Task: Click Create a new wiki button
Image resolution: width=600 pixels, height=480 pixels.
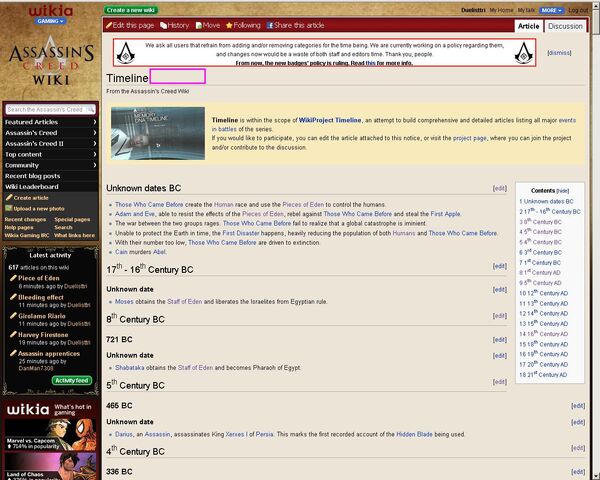Action: (x=131, y=10)
